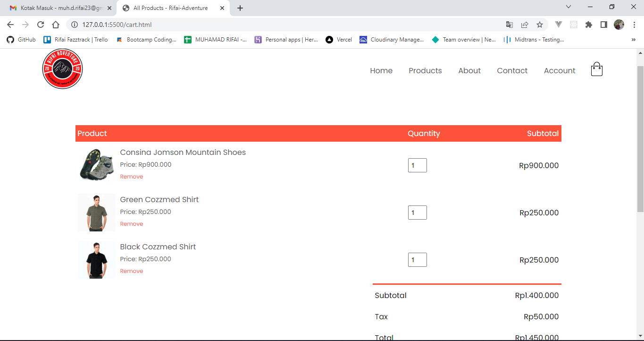Click the page vertical scrollbar
The height and width of the screenshot is (341, 644).
(x=640, y=139)
